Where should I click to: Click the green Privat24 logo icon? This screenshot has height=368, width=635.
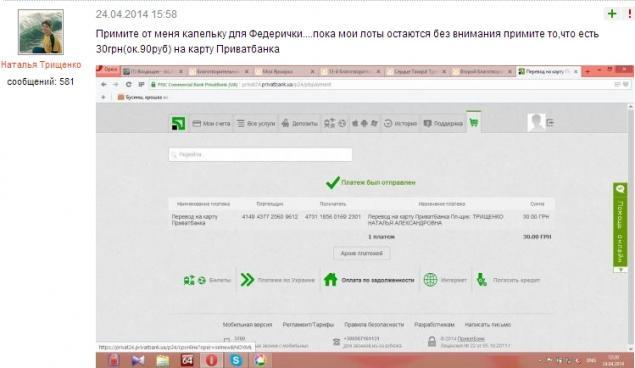point(178,123)
